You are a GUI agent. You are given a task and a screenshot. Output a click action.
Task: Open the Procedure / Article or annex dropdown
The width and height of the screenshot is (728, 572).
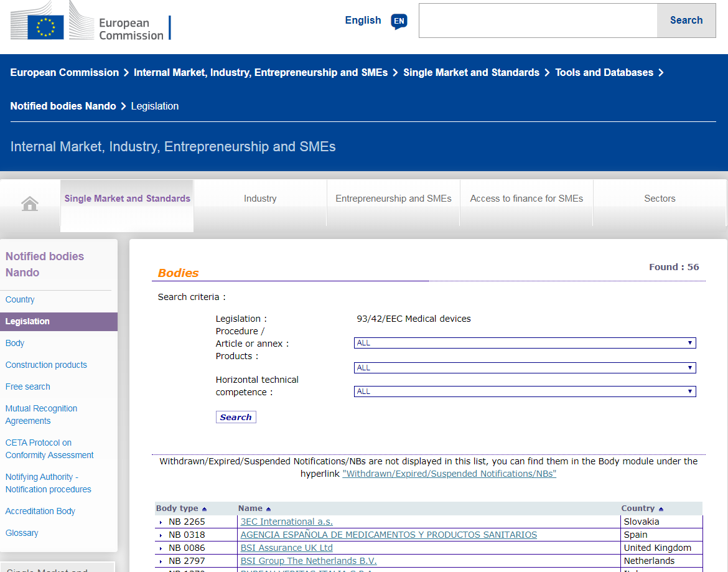click(x=525, y=343)
